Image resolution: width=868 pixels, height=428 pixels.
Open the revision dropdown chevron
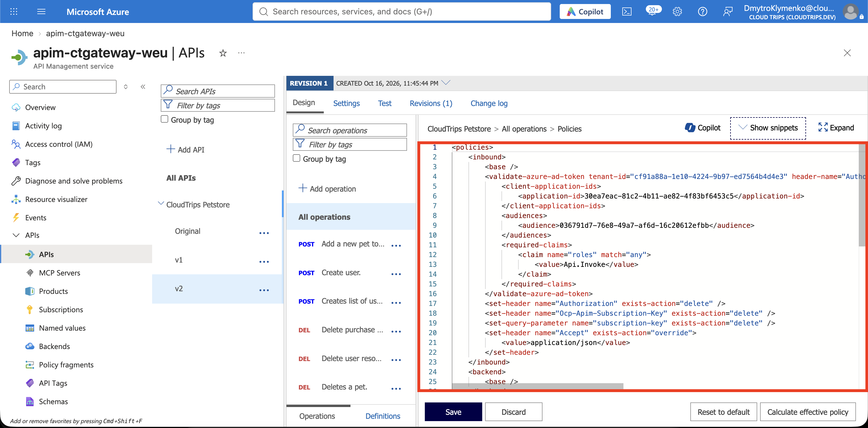[x=446, y=83]
